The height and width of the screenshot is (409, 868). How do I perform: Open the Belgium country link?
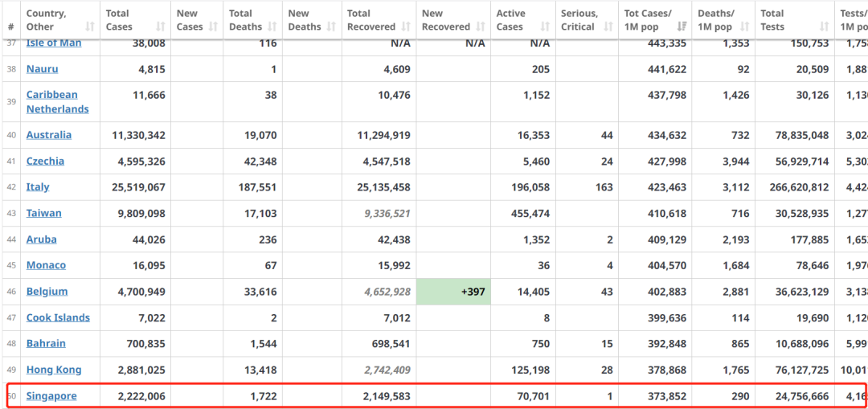point(47,291)
